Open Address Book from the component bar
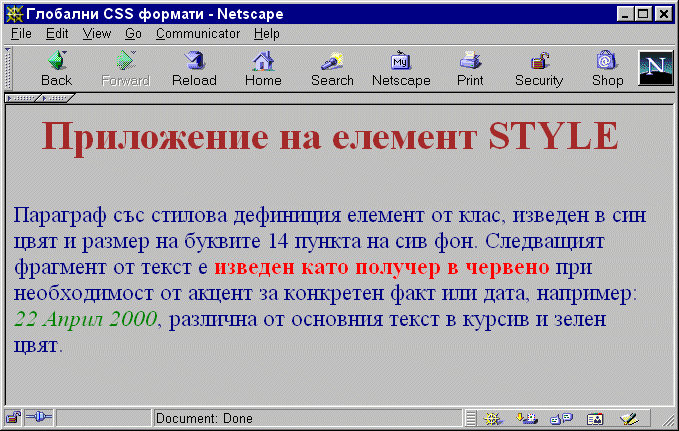This screenshot has width=679, height=431. pos(595,418)
